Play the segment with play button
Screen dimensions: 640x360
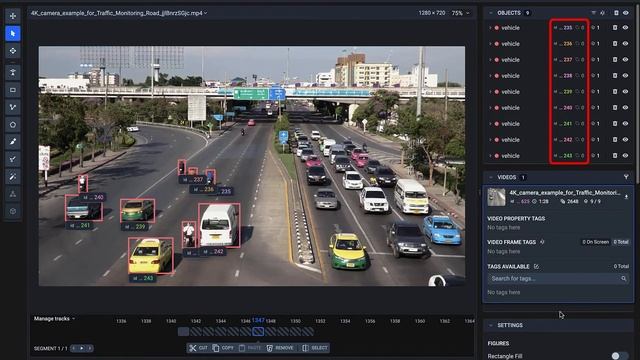[x=82, y=348]
